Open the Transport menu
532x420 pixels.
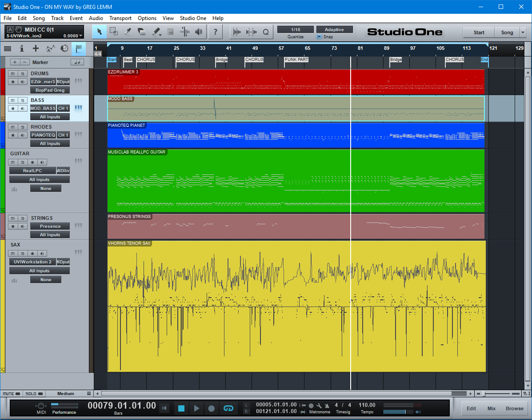click(x=120, y=18)
